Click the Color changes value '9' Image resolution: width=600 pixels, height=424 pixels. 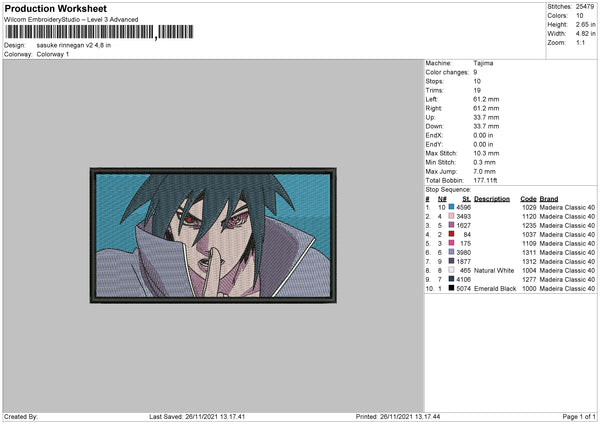475,72
